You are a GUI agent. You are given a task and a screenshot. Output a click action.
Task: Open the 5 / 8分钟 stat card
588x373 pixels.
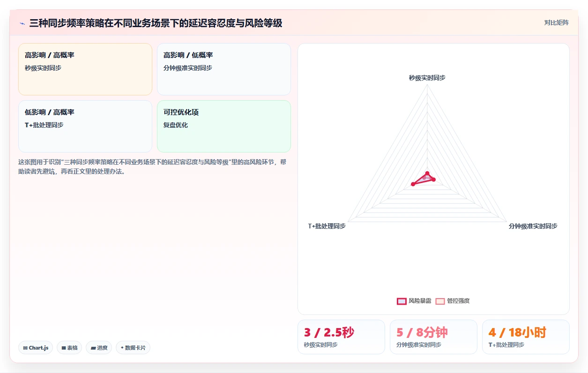tap(433, 337)
